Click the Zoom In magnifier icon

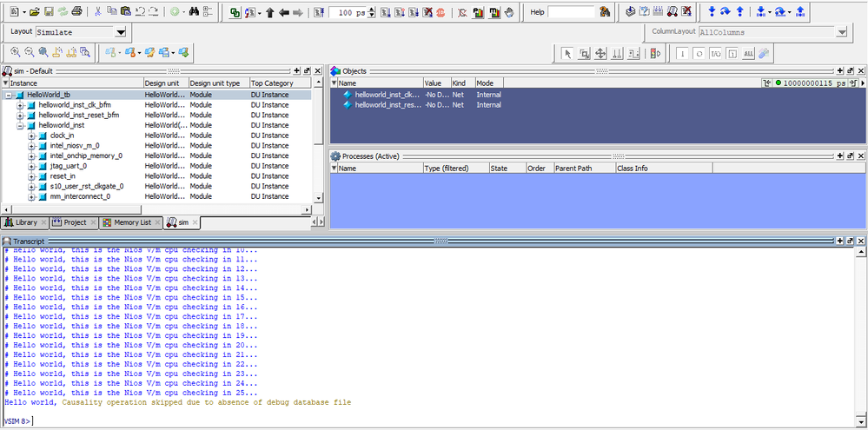pyautogui.click(x=15, y=53)
